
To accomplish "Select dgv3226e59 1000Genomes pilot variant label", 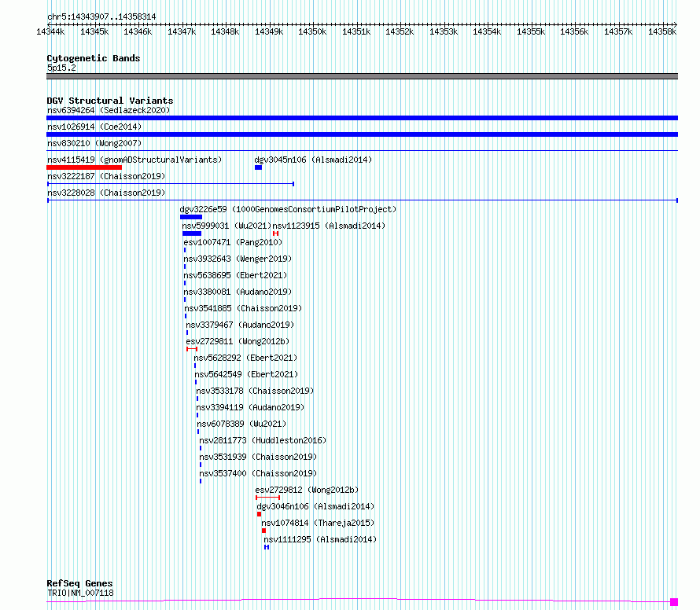I will click(x=288, y=209).
